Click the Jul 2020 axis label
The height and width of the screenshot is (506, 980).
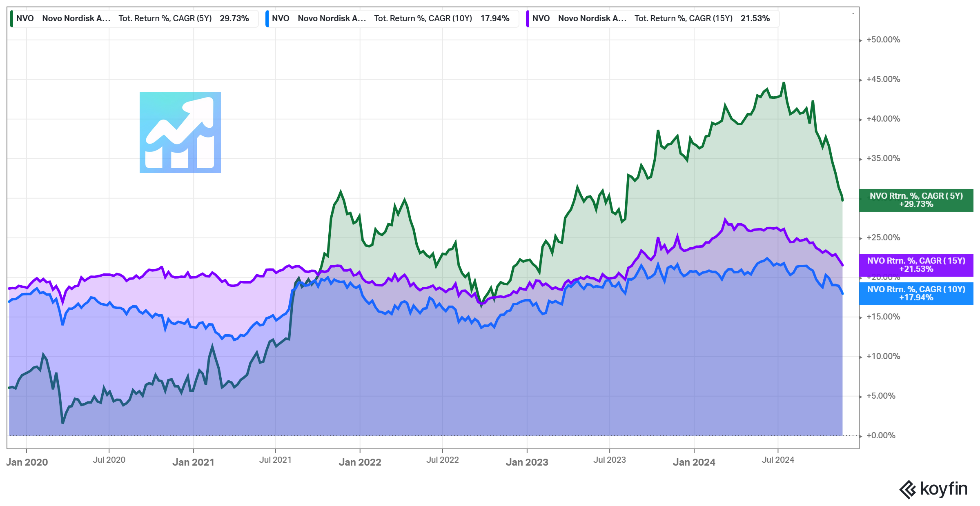tap(109, 460)
